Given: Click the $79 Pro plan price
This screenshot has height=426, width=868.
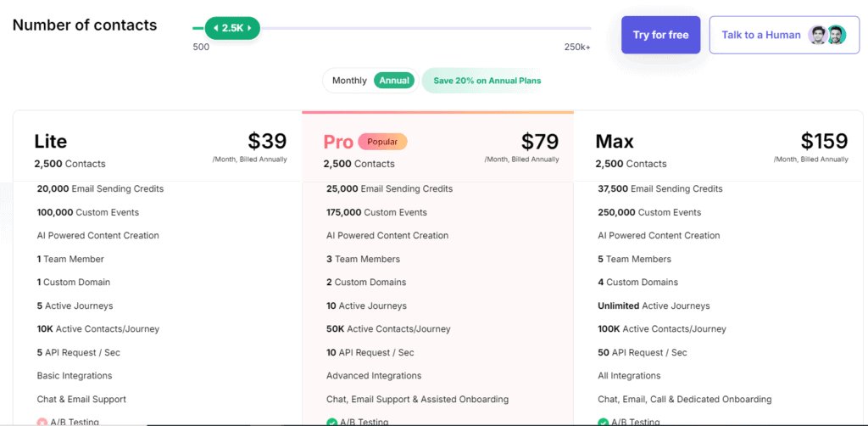Looking at the screenshot, I should pyautogui.click(x=539, y=140).
